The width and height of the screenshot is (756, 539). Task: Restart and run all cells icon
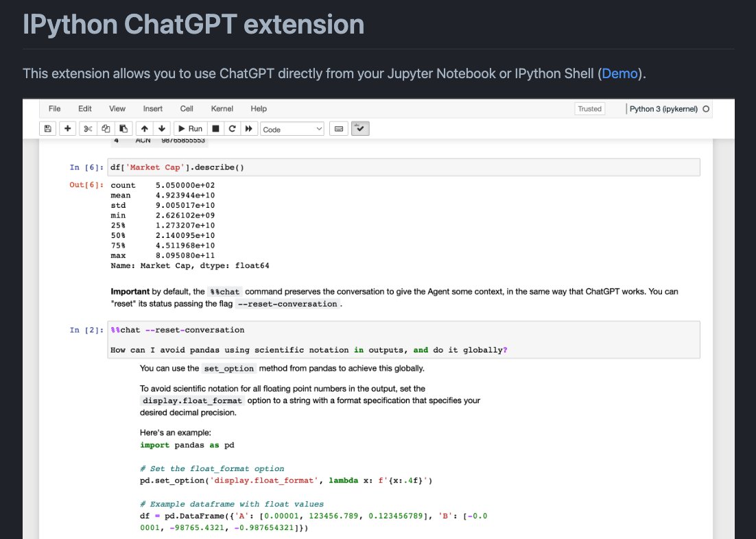tap(249, 129)
